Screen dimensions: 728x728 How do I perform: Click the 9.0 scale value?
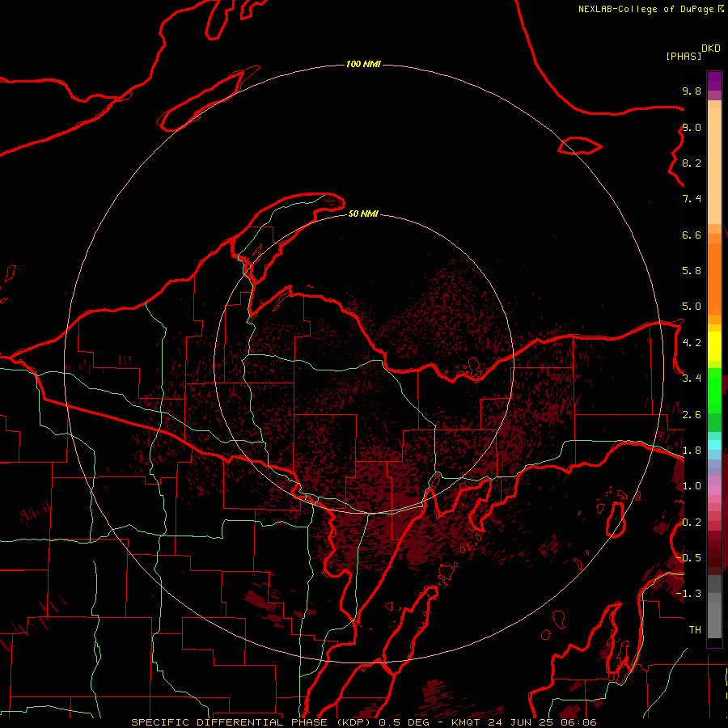click(x=692, y=127)
